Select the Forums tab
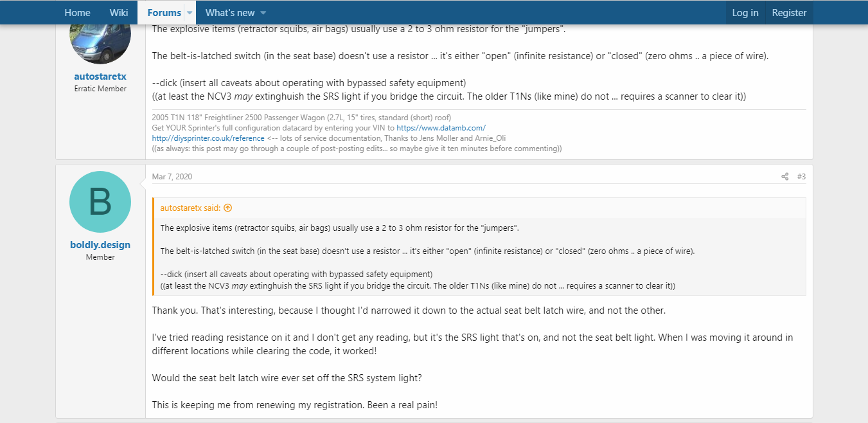 [164, 13]
